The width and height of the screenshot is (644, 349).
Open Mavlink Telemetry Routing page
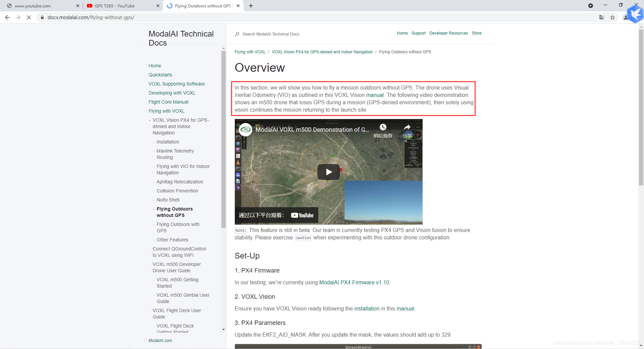coord(175,154)
